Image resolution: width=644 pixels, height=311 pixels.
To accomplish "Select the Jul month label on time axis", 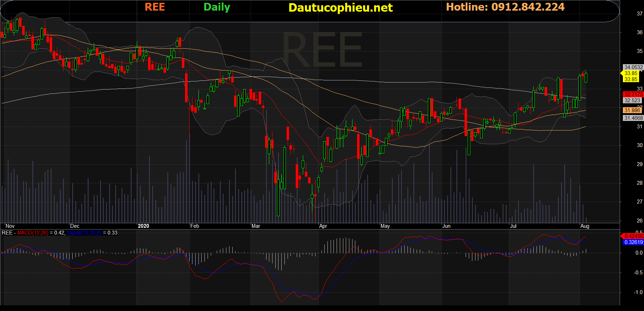I will (513, 226).
